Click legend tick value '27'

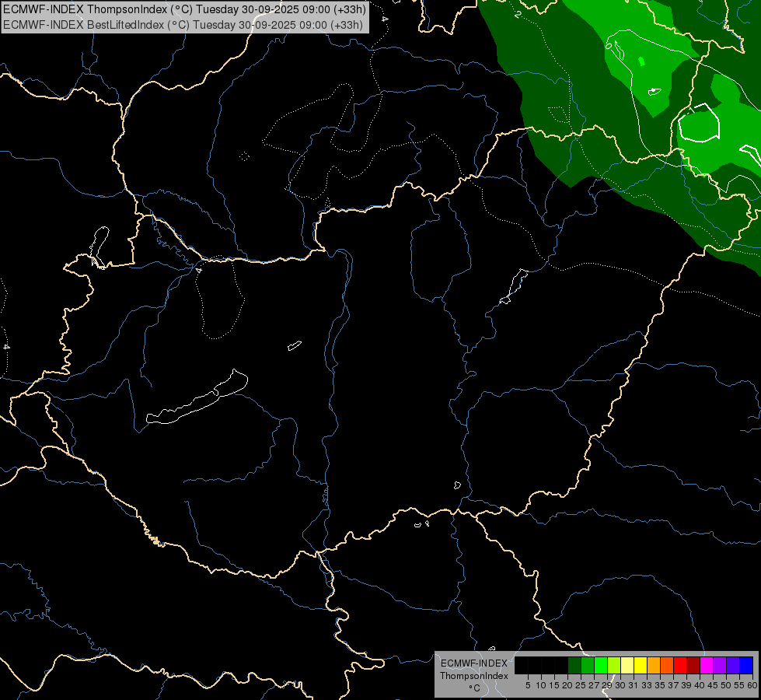[x=594, y=685]
